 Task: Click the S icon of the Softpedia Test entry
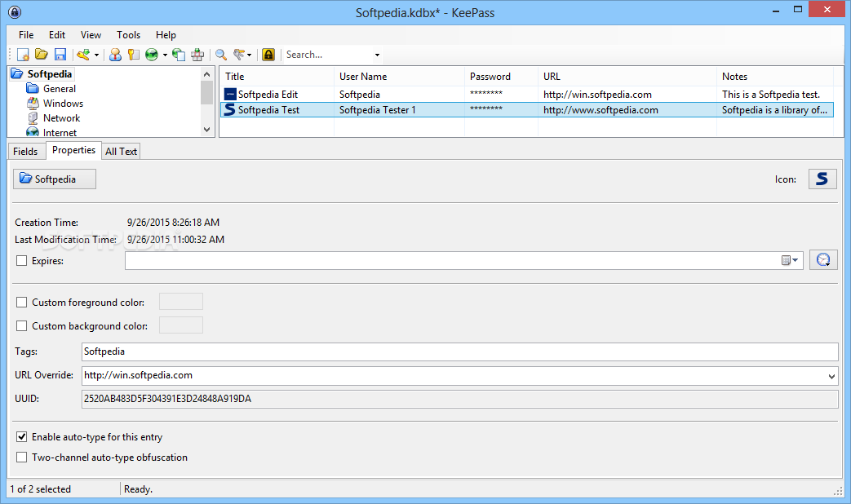(230, 109)
